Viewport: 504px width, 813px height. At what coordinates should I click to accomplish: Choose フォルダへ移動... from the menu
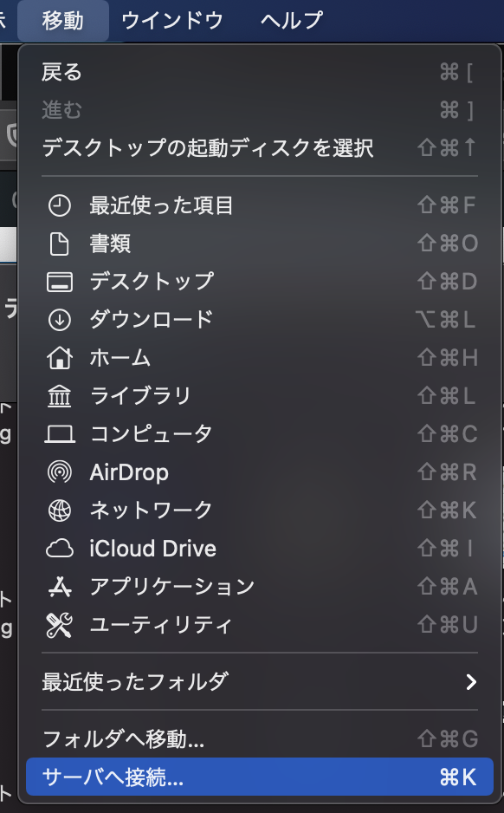260,738
